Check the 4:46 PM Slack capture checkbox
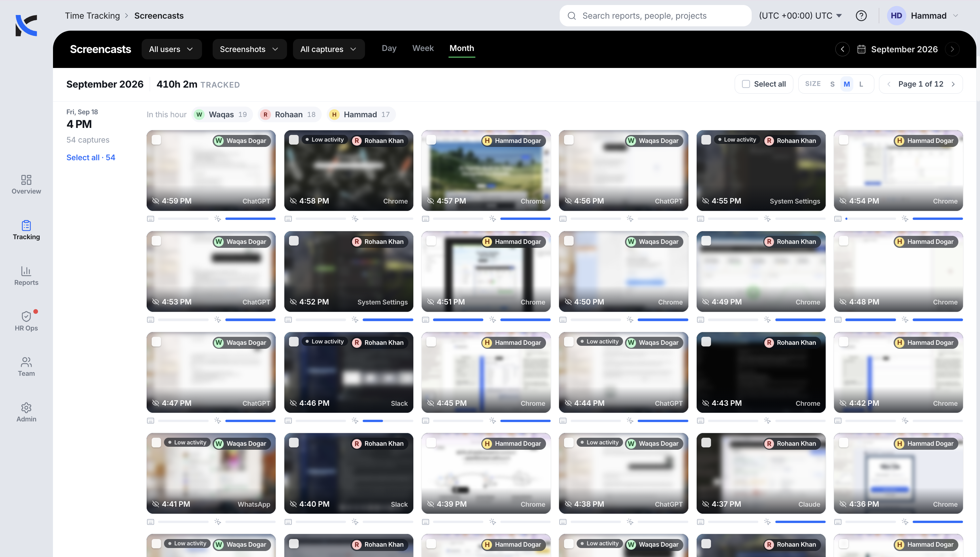The width and height of the screenshot is (980, 557). [x=294, y=342]
